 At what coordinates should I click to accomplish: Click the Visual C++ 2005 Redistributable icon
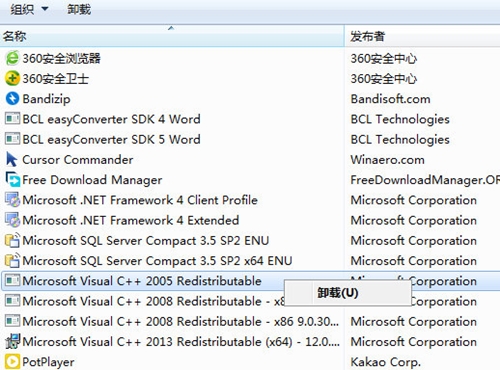[x=12, y=281]
